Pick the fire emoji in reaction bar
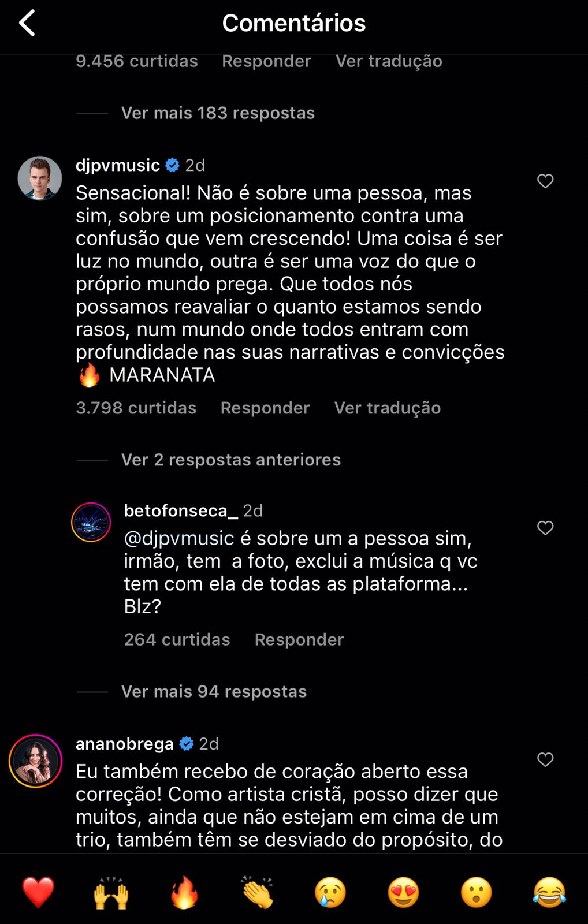 point(184,892)
